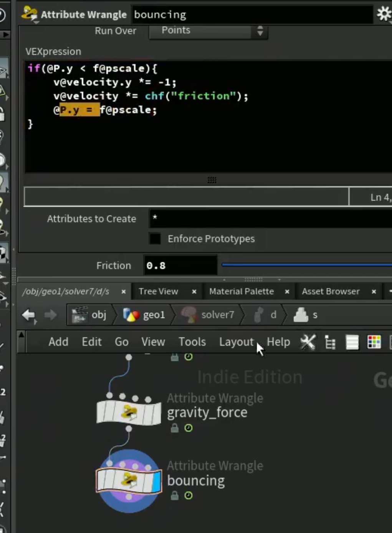Screen dimensions: 392x533
Task: Go forward with the right arrow button
Action: [x=50, y=315]
